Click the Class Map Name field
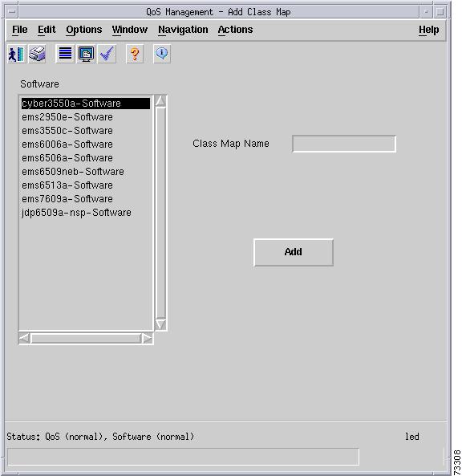The width and height of the screenshot is (462, 476). tap(344, 144)
